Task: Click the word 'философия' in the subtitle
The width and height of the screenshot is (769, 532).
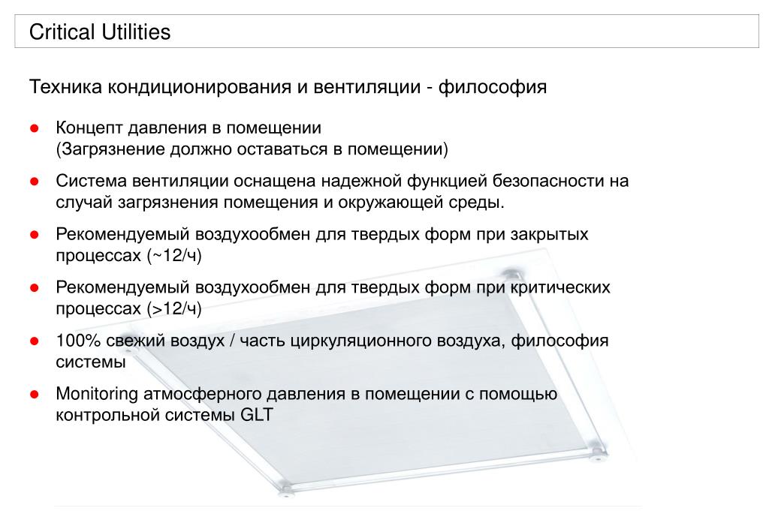Action: (x=493, y=87)
